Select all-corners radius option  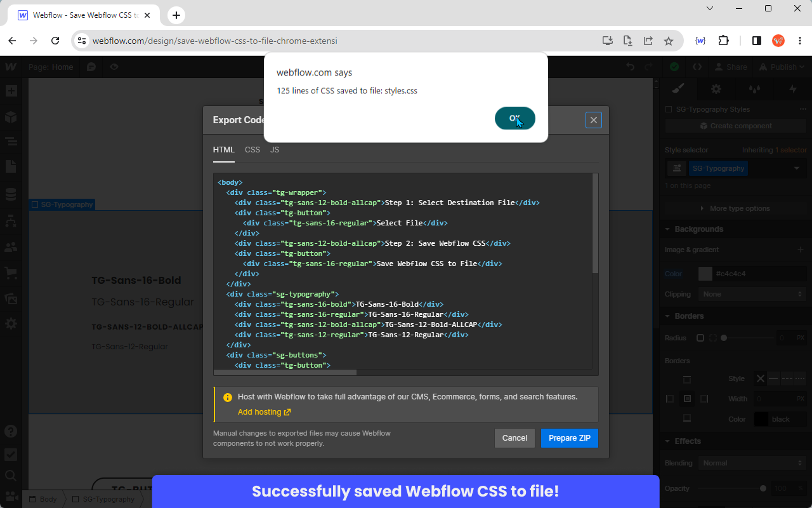[x=700, y=338]
